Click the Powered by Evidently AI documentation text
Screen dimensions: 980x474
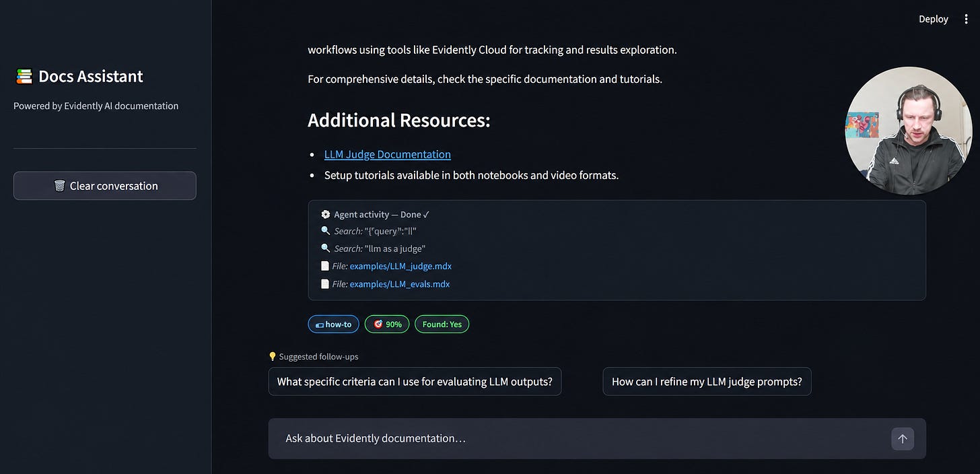(96, 106)
